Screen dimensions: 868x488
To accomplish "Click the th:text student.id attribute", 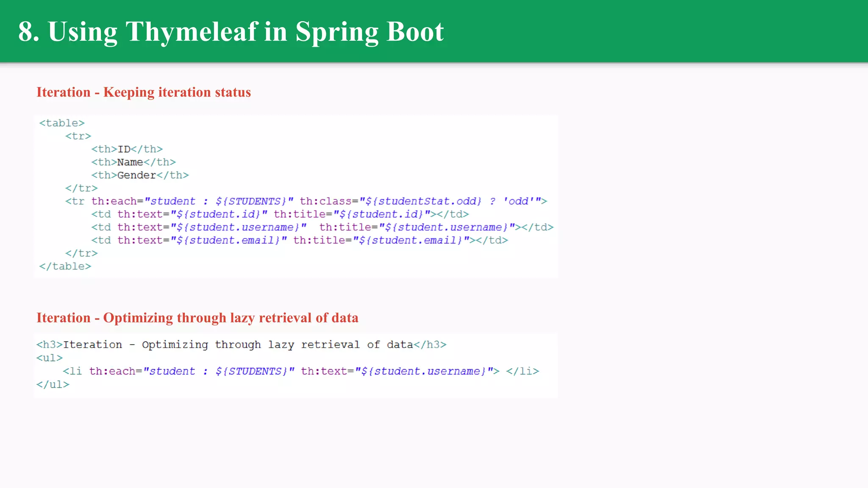I will (x=192, y=214).
